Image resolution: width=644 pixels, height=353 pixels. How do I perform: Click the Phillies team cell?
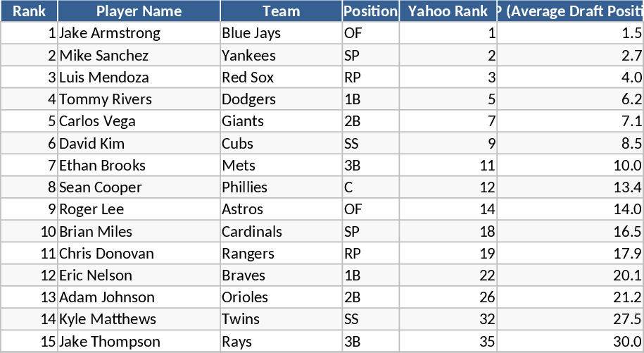281,187
